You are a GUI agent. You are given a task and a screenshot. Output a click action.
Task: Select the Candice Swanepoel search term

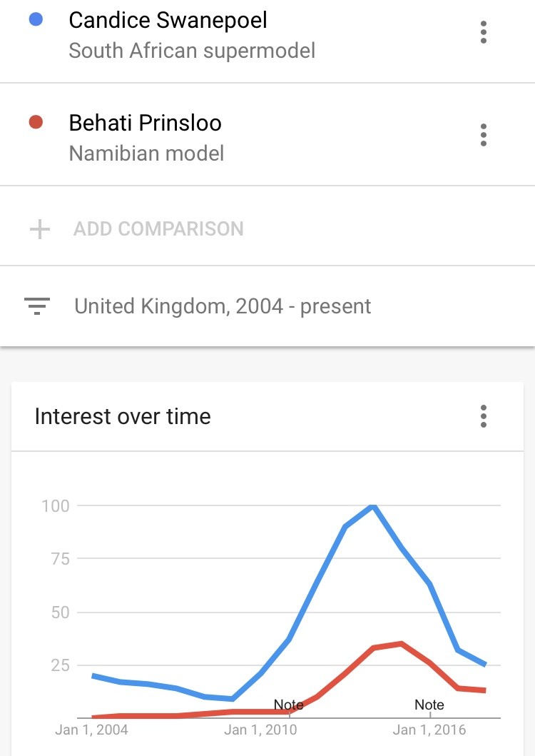click(168, 20)
